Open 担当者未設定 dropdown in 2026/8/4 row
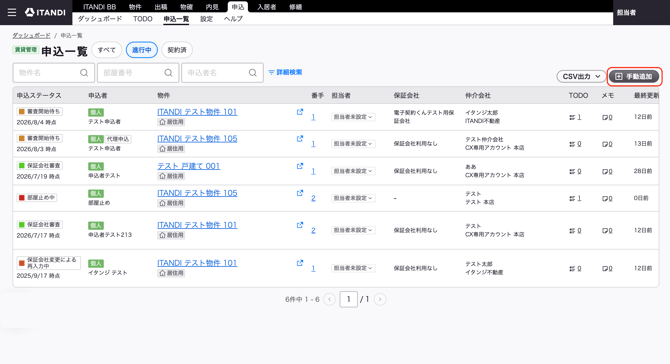 coord(353,117)
